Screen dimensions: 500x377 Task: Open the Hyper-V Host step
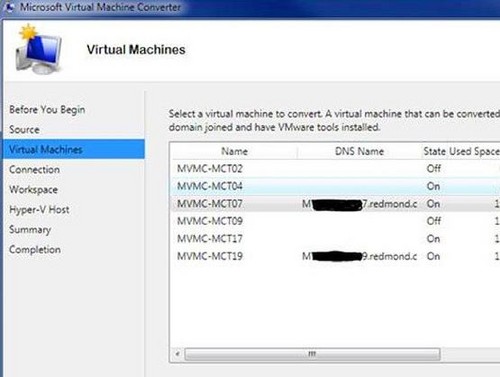[39, 210]
